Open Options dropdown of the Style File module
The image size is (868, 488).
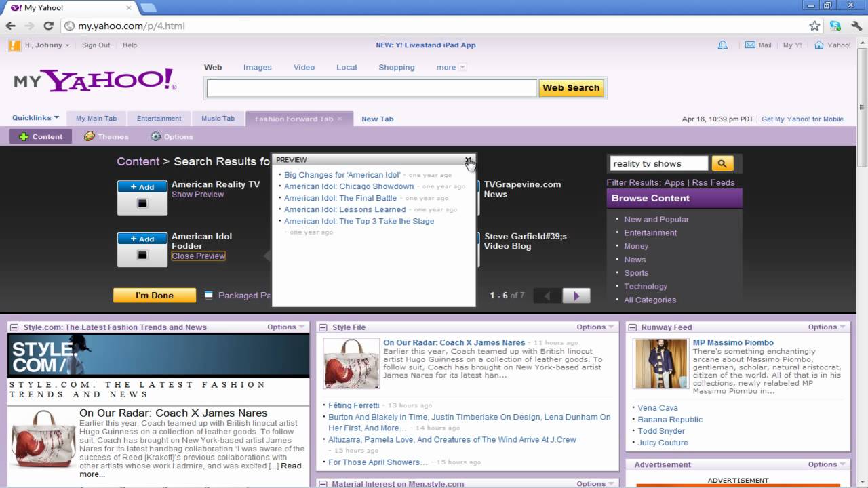[x=595, y=327]
